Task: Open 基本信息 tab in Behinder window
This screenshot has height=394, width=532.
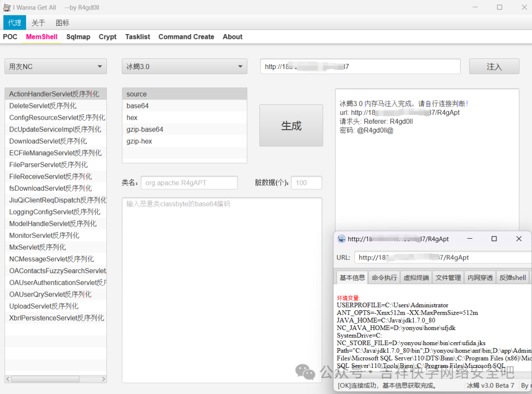Action: [352, 278]
